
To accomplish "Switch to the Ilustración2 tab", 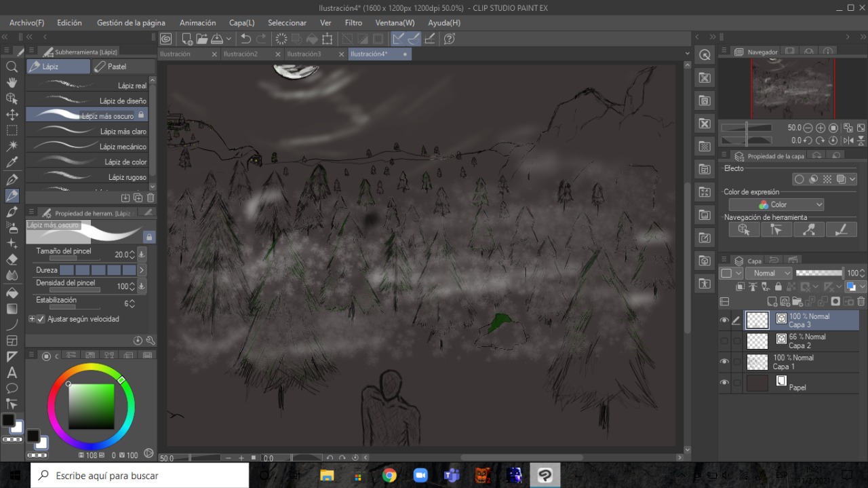I will tap(241, 54).
